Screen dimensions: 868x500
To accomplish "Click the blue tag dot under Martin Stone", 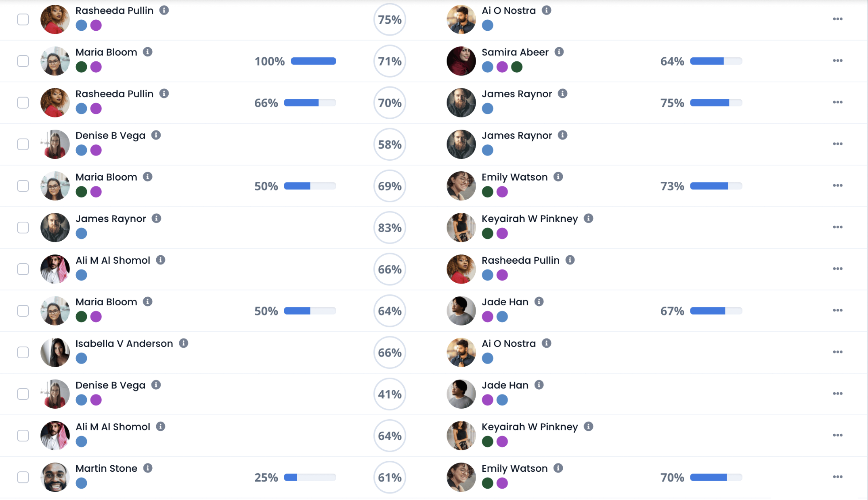I will 82,483.
